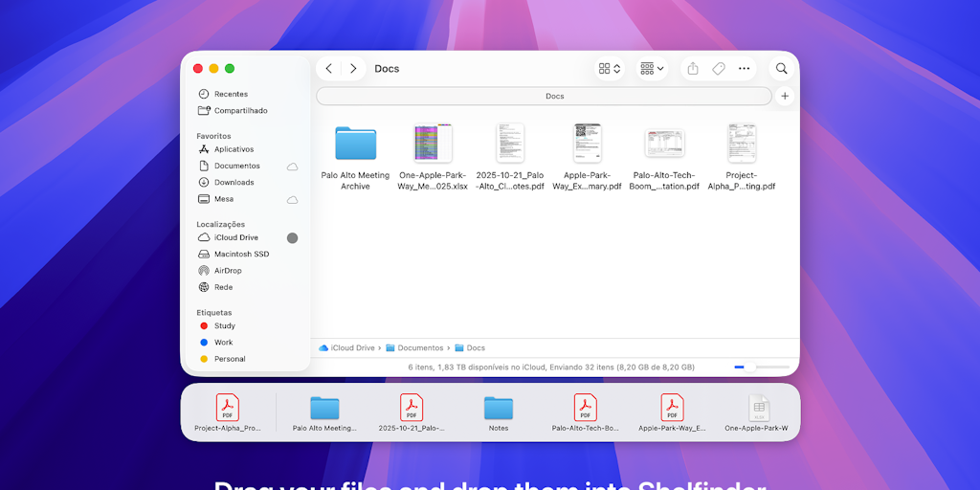The height and width of the screenshot is (490, 980).
Task: Open Recentes in the sidebar
Action: click(230, 94)
